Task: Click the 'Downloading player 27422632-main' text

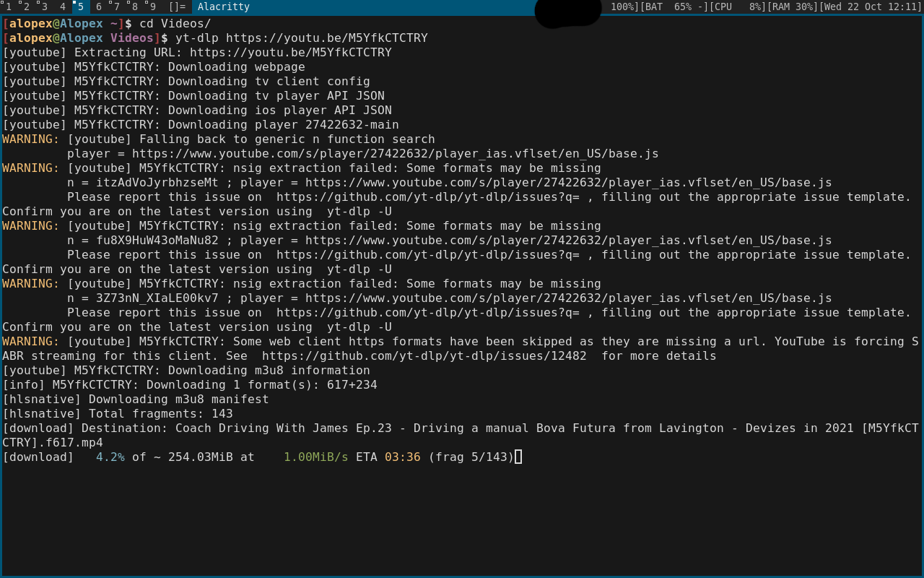Action: coord(284,125)
